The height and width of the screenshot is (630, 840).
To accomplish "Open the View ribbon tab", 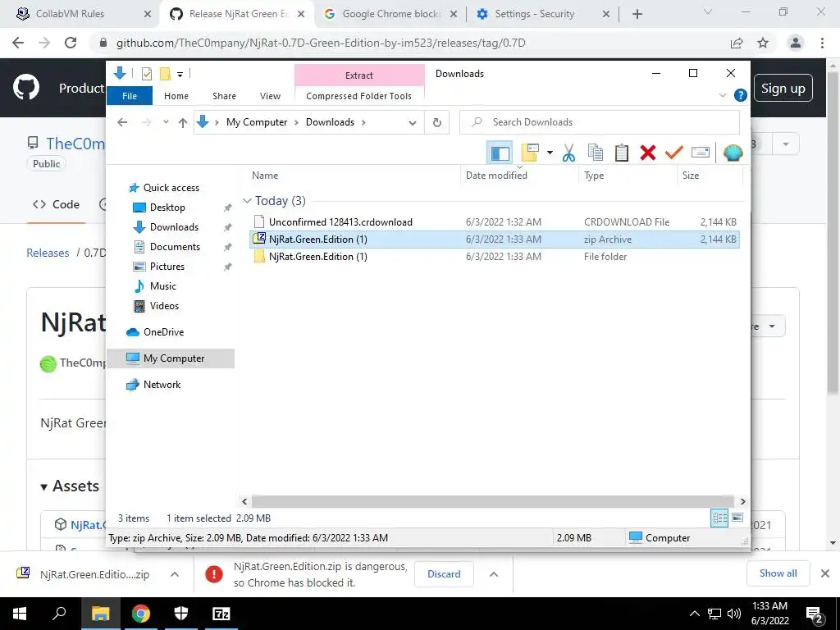I will pyautogui.click(x=270, y=96).
